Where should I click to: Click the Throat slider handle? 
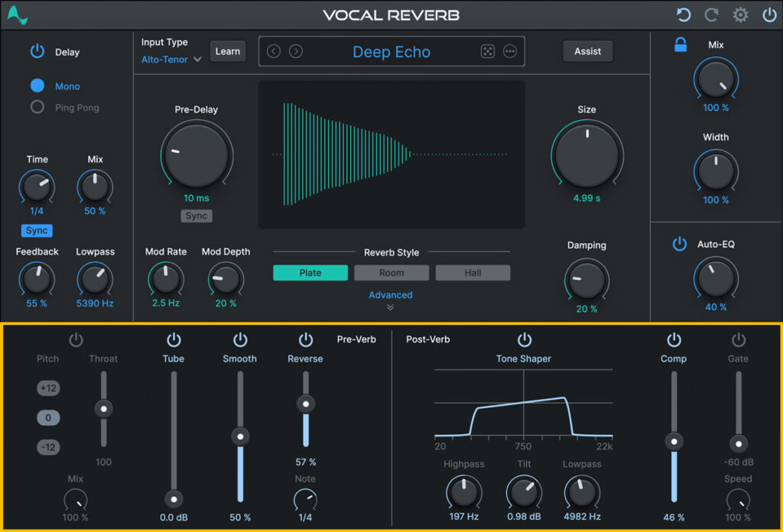(104, 409)
